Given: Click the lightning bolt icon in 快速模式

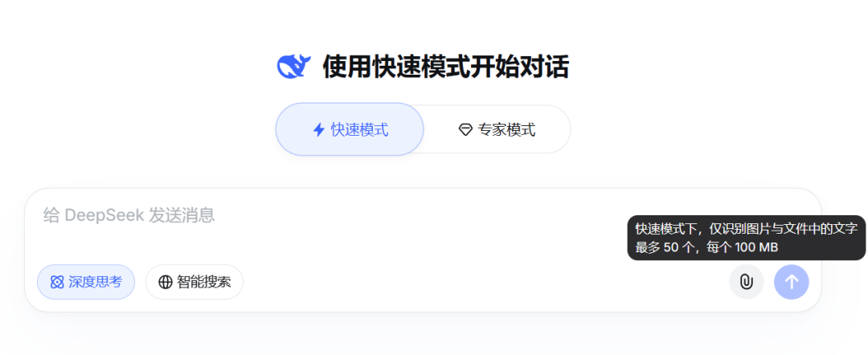Looking at the screenshot, I should tap(319, 130).
